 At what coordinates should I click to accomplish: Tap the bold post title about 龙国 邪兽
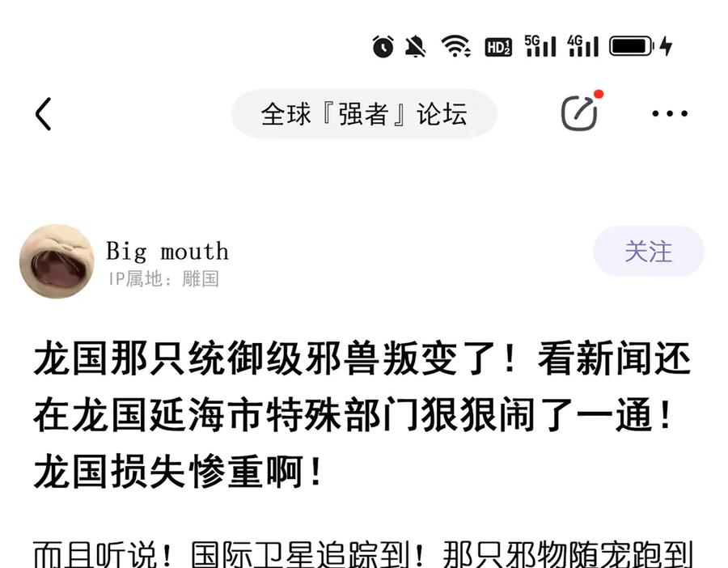tap(362, 415)
